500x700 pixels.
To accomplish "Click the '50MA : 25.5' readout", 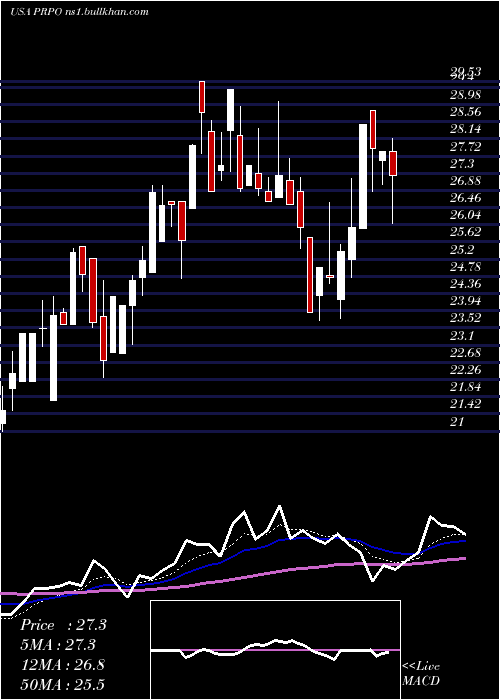I will (x=62, y=684).
